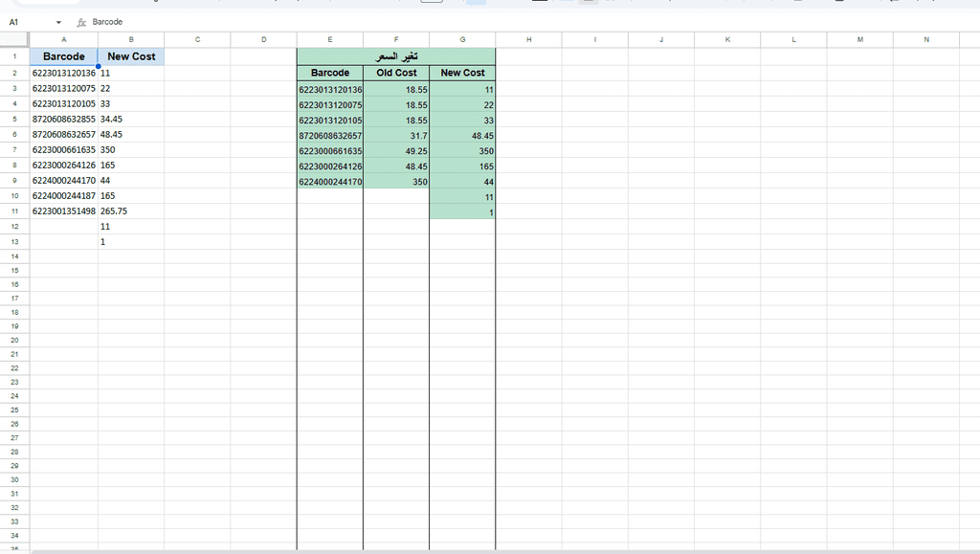Click cell A5 with 8720608632855
Image resolution: width=980 pixels, height=554 pixels.
[x=64, y=120]
